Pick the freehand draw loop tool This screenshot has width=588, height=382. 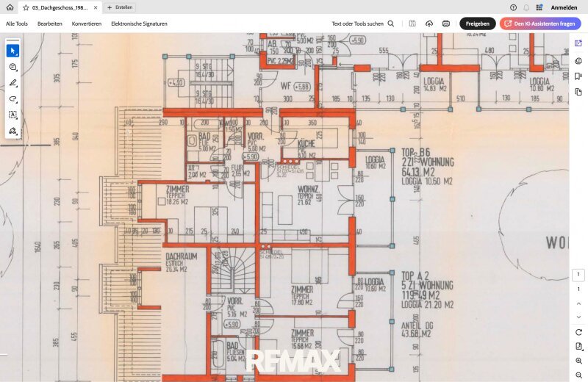point(12,99)
